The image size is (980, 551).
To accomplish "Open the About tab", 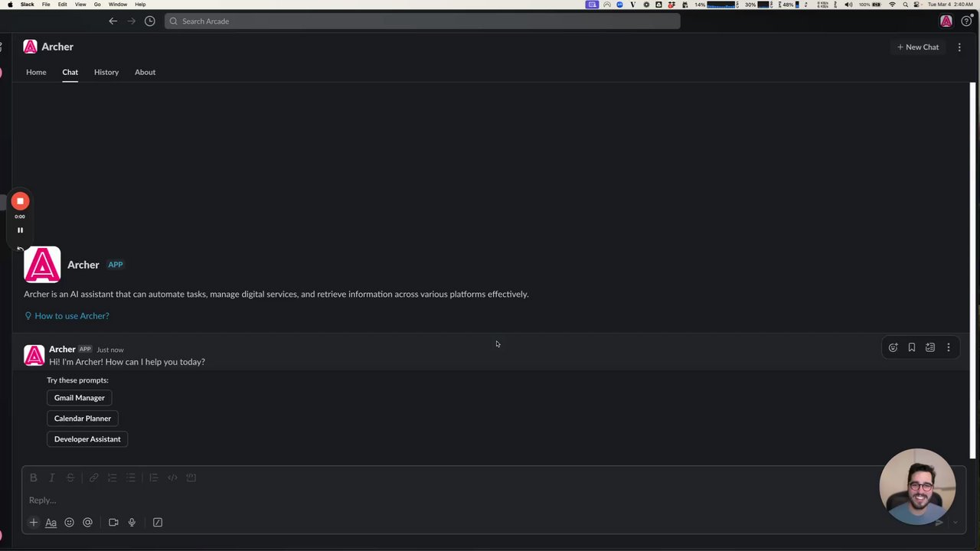I will coord(145,72).
